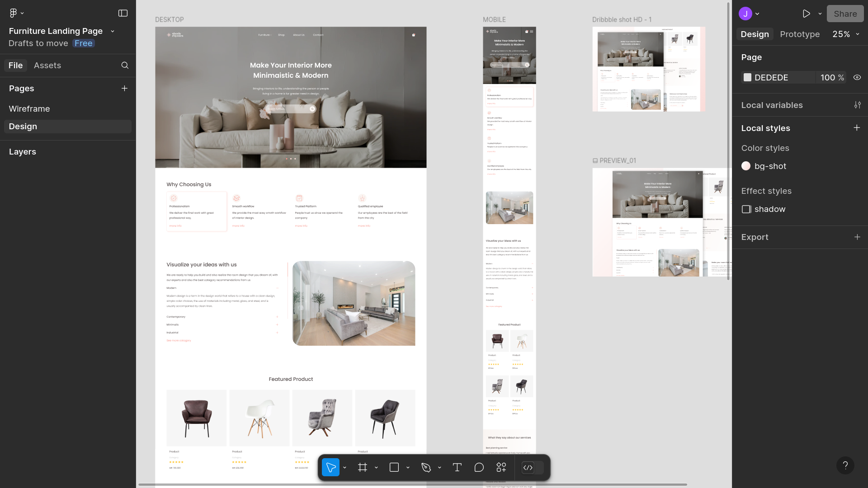
Task: Select the Pen tool
Action: pyautogui.click(x=426, y=467)
